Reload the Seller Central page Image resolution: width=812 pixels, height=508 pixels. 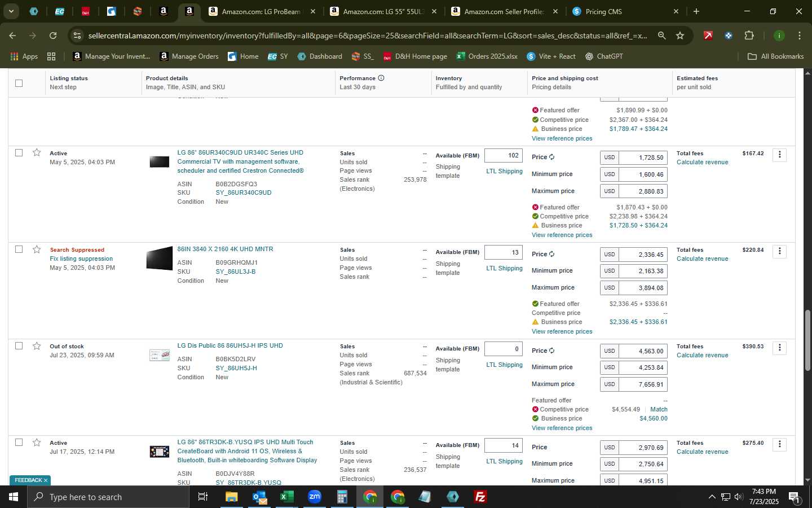click(53, 36)
